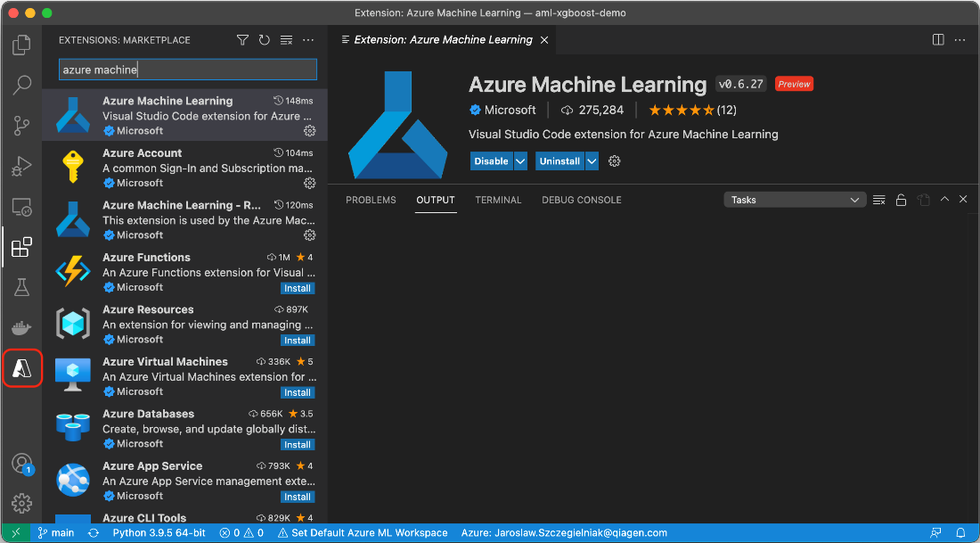
Task: Open the Remote Explorer view
Action: (x=22, y=207)
